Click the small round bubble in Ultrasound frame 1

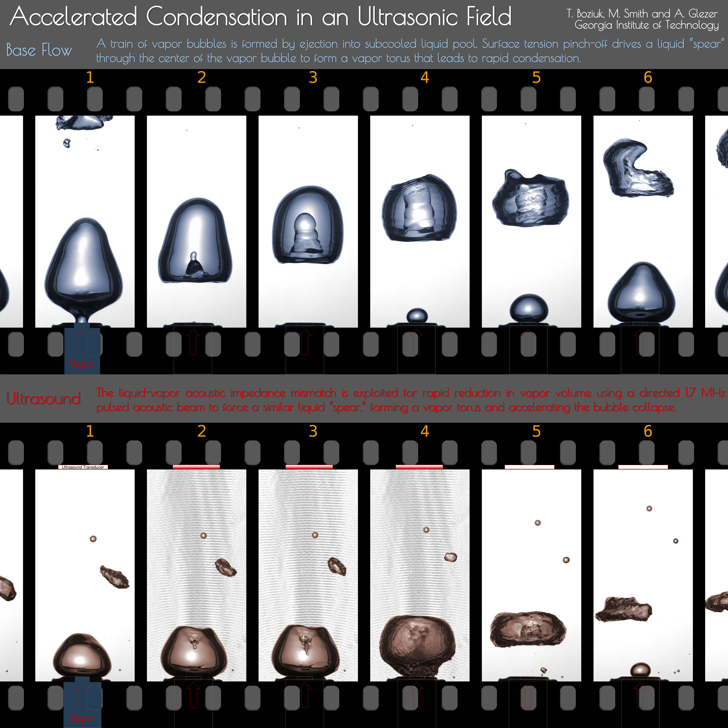coord(93,539)
